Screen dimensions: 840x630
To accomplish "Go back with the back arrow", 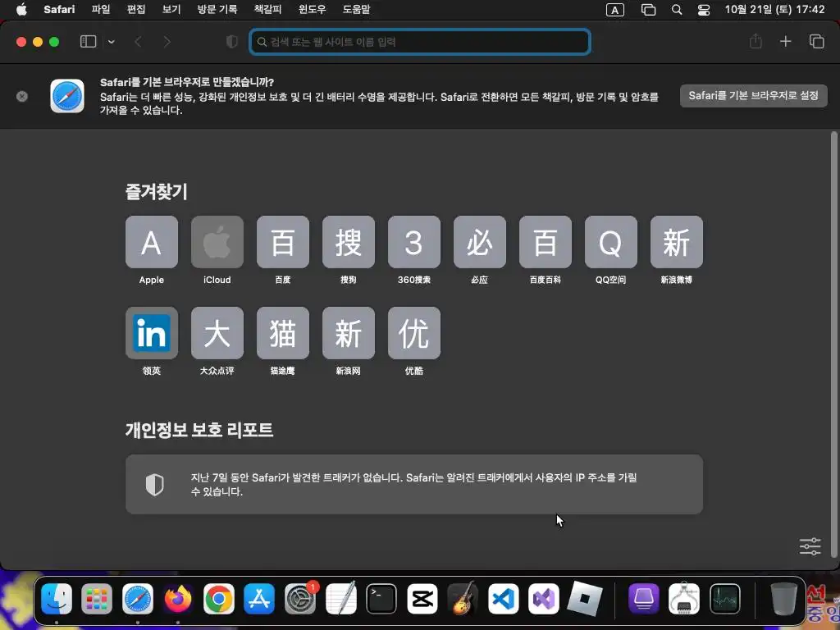I will (138, 42).
